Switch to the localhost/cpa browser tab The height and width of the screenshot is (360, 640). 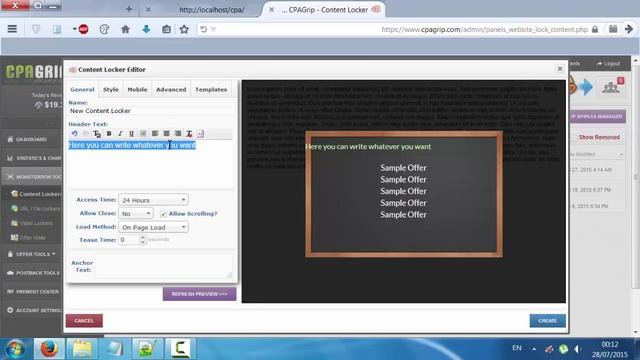[212, 10]
